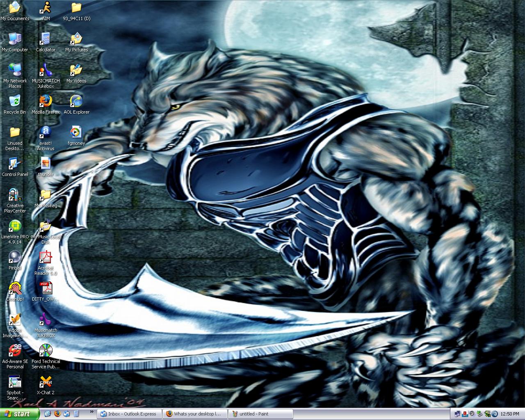This screenshot has height=420, width=525.
Task: Open Acrobat Reader 5.0 shortcut
Action: (46, 258)
